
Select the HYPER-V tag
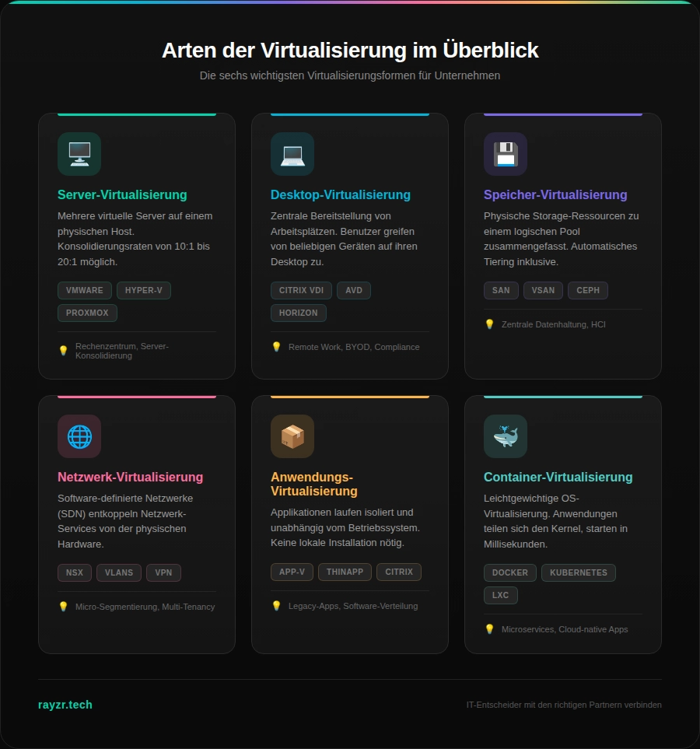point(144,290)
